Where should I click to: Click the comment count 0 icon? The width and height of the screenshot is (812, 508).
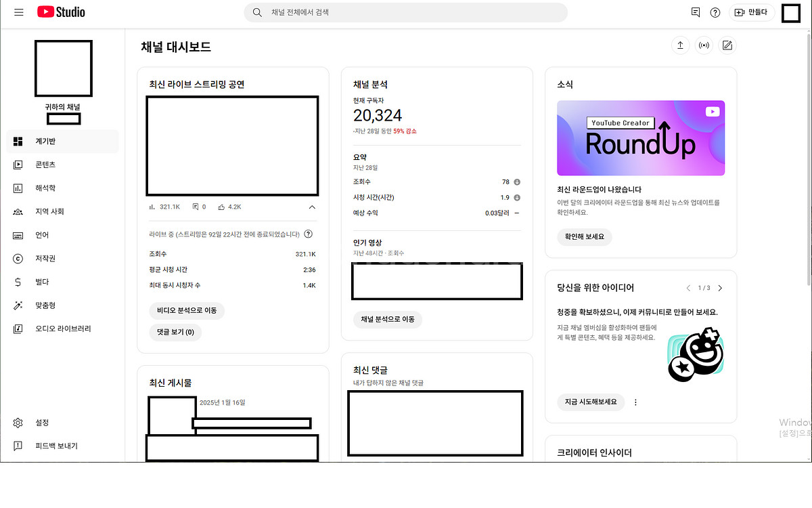(x=196, y=207)
